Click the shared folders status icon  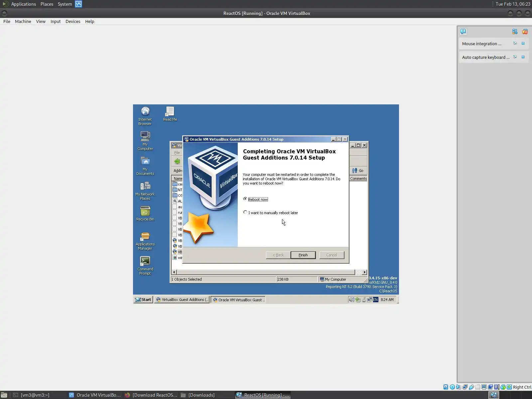(477, 387)
